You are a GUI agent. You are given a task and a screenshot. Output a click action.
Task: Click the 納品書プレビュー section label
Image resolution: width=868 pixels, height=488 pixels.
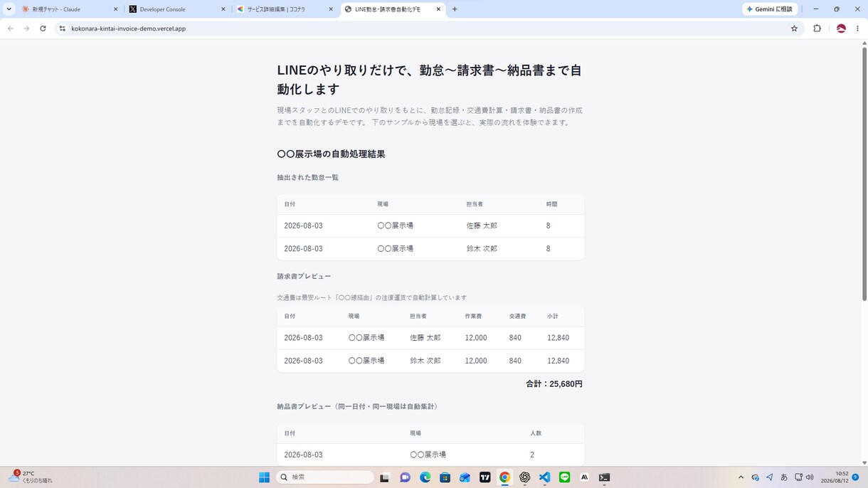(x=359, y=407)
